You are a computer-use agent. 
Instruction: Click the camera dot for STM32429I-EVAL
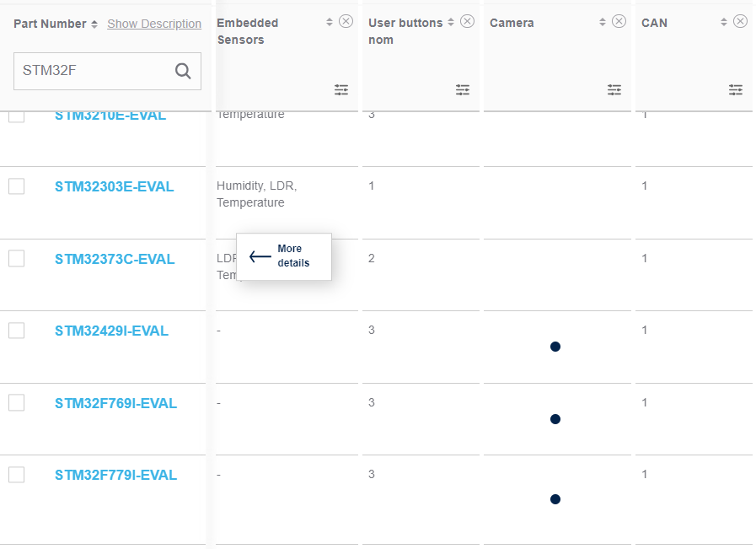[555, 347]
